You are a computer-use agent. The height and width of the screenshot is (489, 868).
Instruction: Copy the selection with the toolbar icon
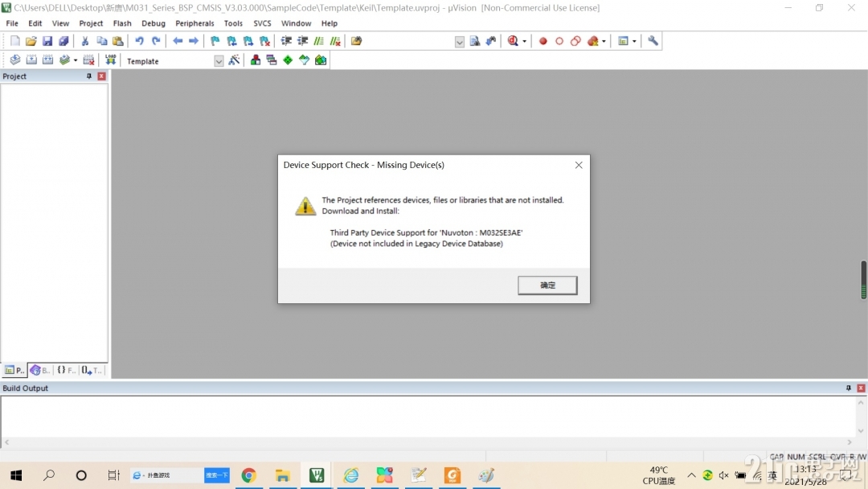click(x=101, y=41)
